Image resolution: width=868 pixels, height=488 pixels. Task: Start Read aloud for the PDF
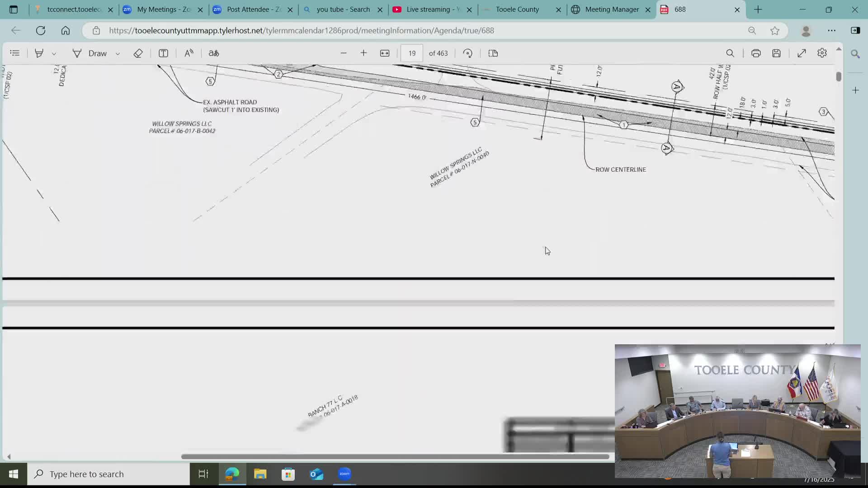(x=189, y=53)
